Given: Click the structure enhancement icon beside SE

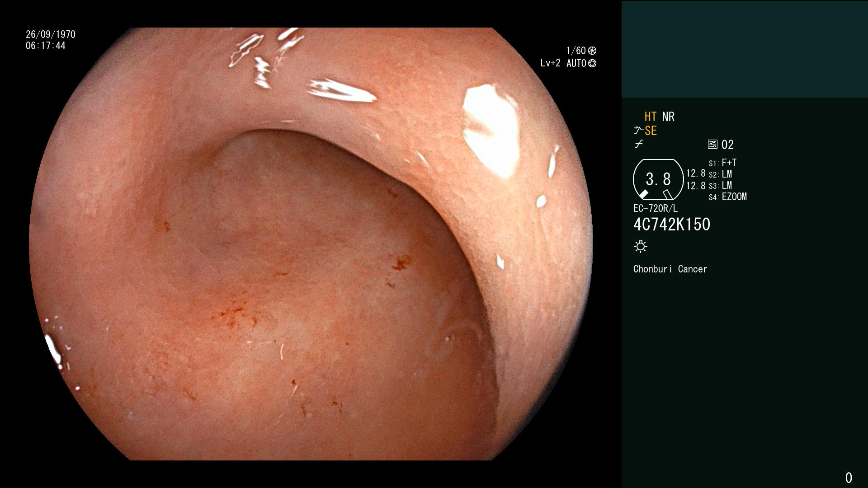Looking at the screenshot, I should coord(638,131).
